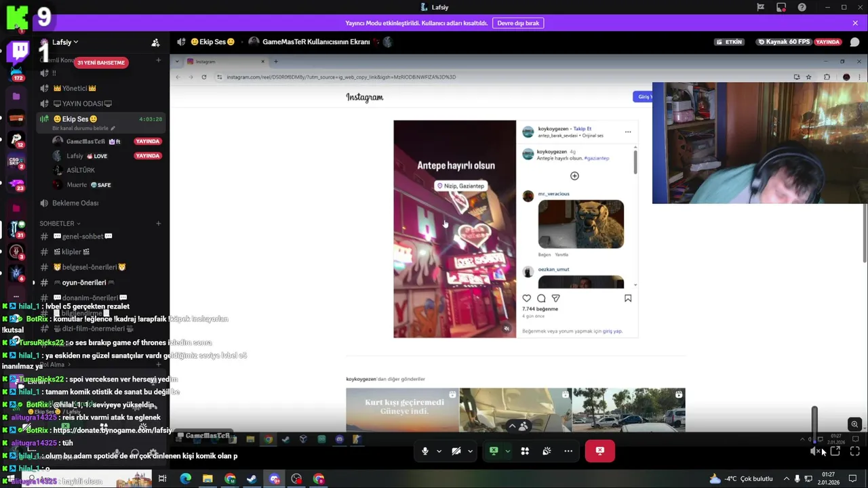
Task: Open the server with the 6 badge
Action: pos(17,273)
